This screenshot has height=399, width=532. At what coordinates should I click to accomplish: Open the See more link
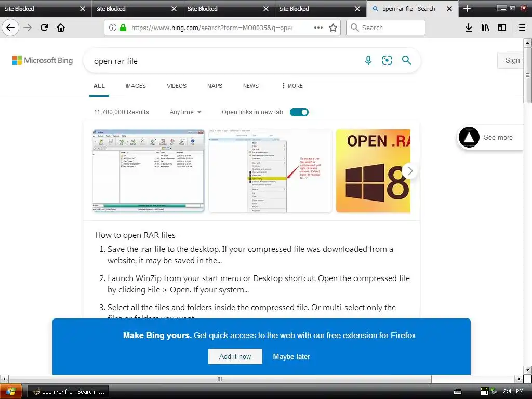pos(498,137)
